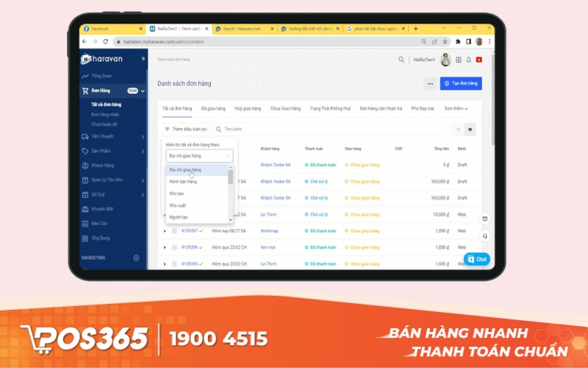Click the Haravan logo

101,59
